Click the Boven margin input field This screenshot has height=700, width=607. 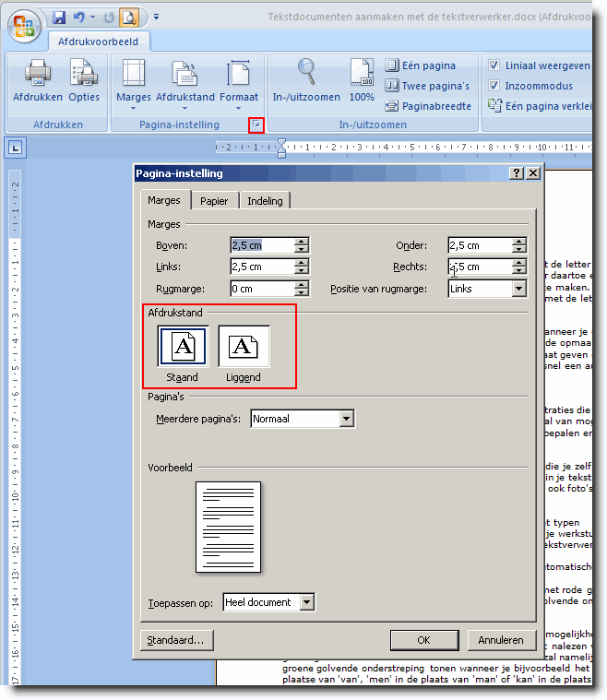262,245
